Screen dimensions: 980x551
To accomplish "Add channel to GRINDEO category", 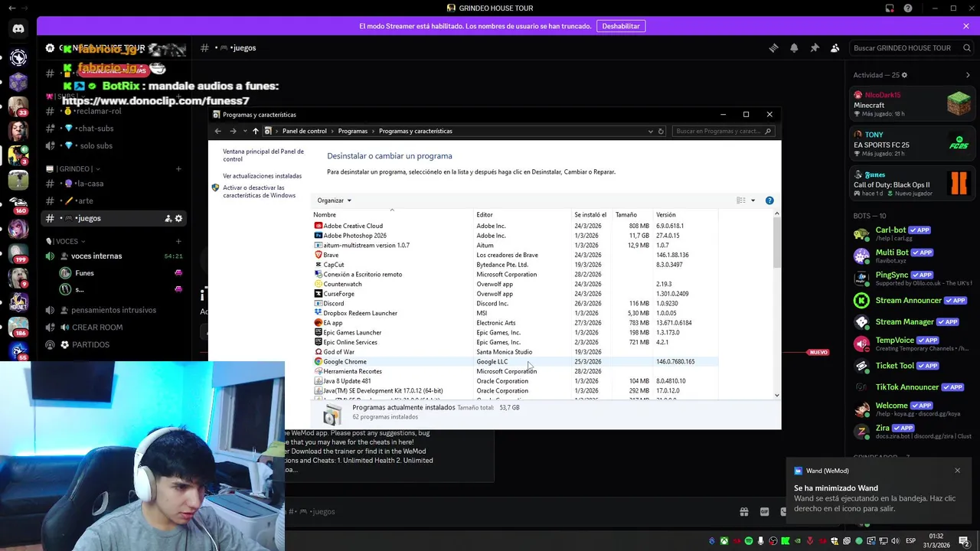I will coord(178,169).
